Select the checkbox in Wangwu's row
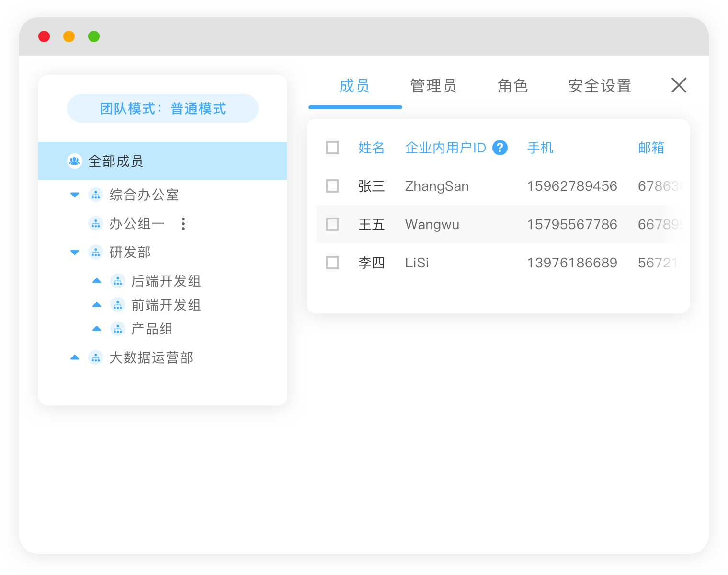Screen dimensions: 728x575 click(332, 224)
